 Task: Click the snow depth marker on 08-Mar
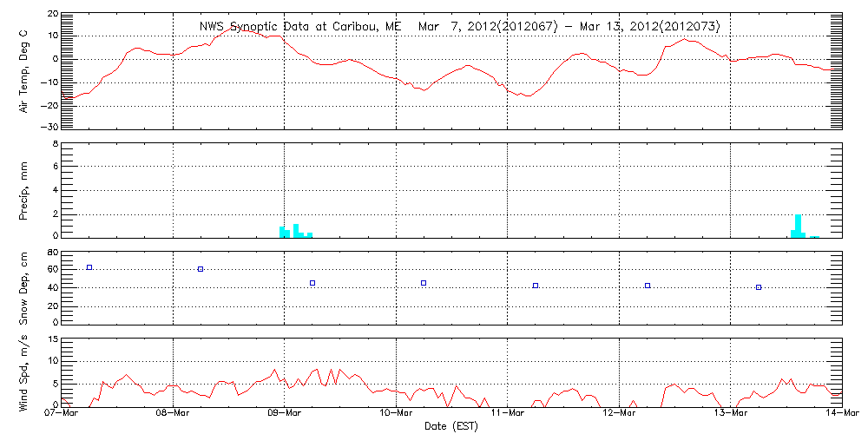pyautogui.click(x=201, y=269)
